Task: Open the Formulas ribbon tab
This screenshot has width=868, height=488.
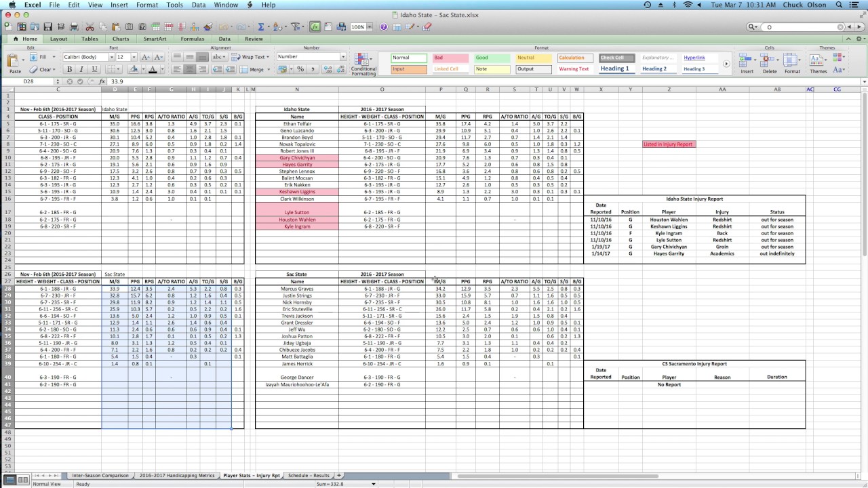Action: tap(193, 39)
